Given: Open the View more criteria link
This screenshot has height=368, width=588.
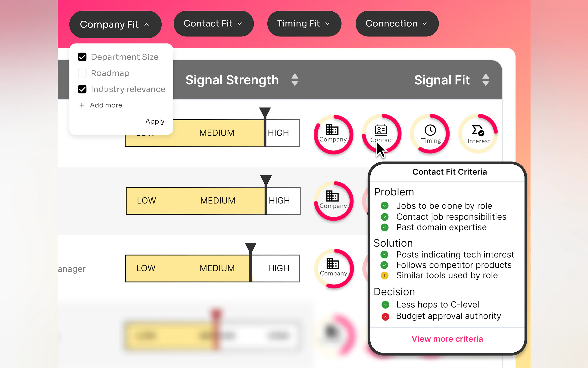Looking at the screenshot, I should 447,339.
